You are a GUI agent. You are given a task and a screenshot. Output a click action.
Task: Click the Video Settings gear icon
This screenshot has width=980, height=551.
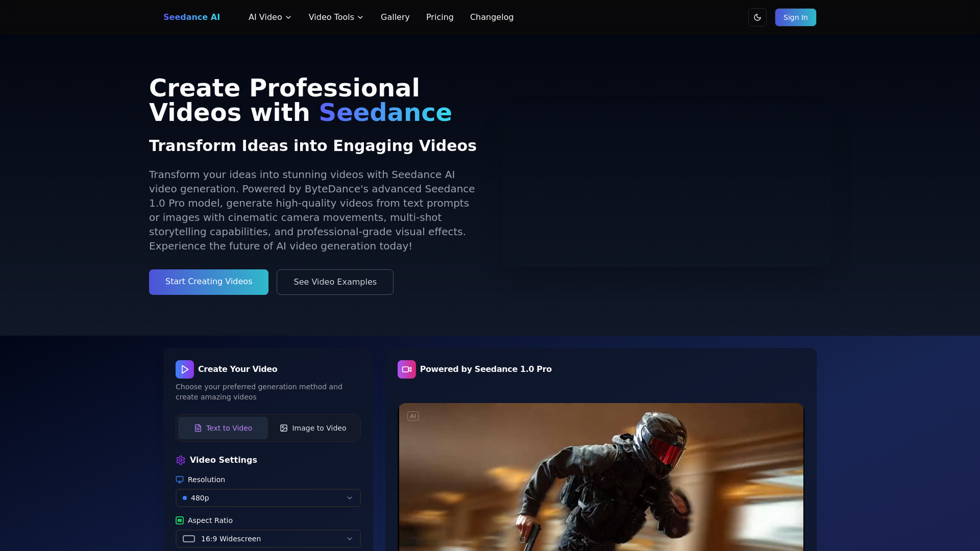(181, 460)
